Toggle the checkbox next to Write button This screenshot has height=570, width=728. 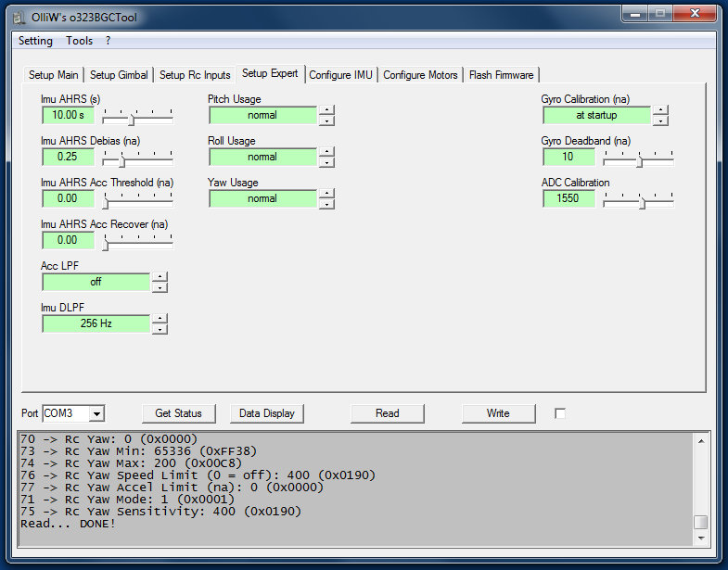coord(560,413)
